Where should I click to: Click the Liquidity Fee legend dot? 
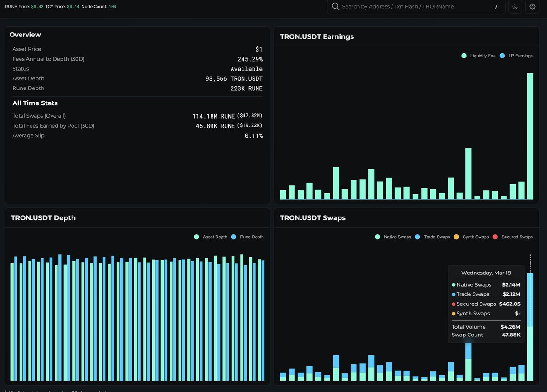[464, 56]
